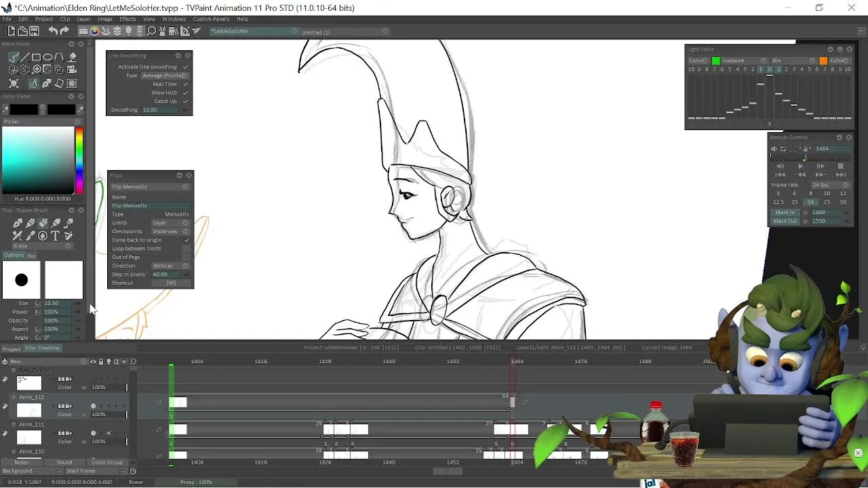This screenshot has width=868, height=488.
Task: Click the green Light Table color swatch
Action: tap(715, 60)
